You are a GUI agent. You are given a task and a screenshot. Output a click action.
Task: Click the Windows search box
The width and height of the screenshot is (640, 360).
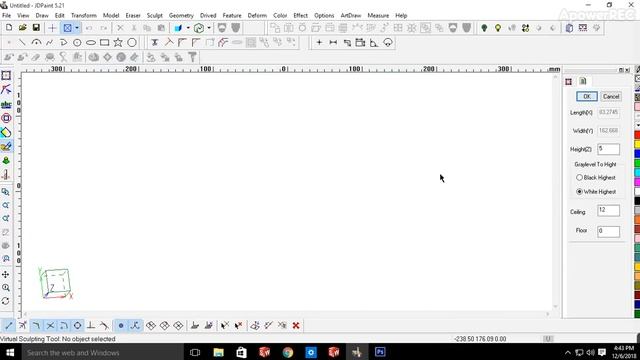click(102, 352)
